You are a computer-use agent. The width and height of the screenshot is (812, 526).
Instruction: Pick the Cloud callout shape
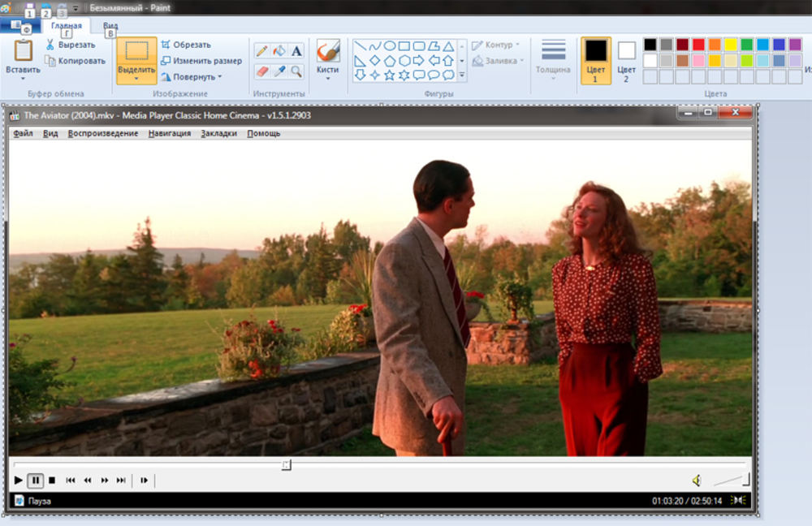[448, 75]
